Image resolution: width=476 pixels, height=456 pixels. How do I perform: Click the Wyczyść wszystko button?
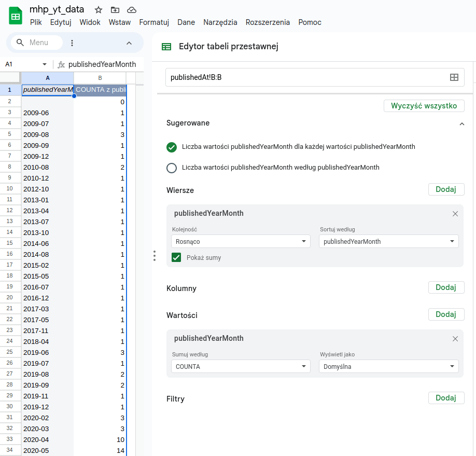[424, 106]
